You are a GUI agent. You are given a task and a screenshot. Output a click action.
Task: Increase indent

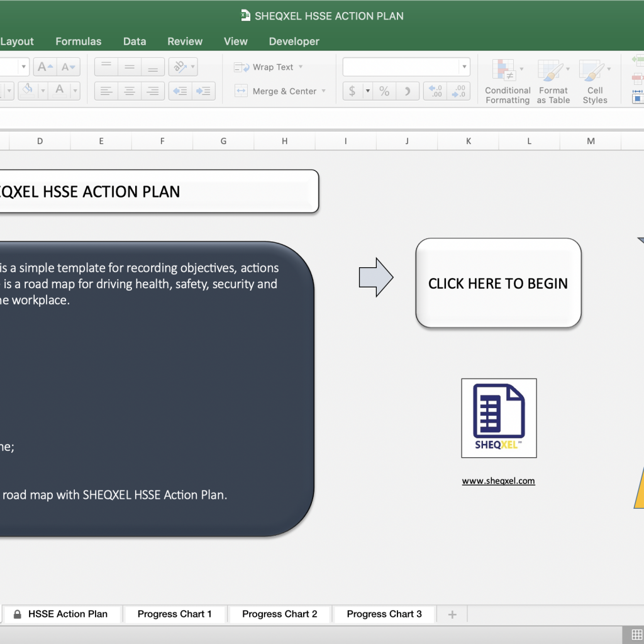coord(203,91)
